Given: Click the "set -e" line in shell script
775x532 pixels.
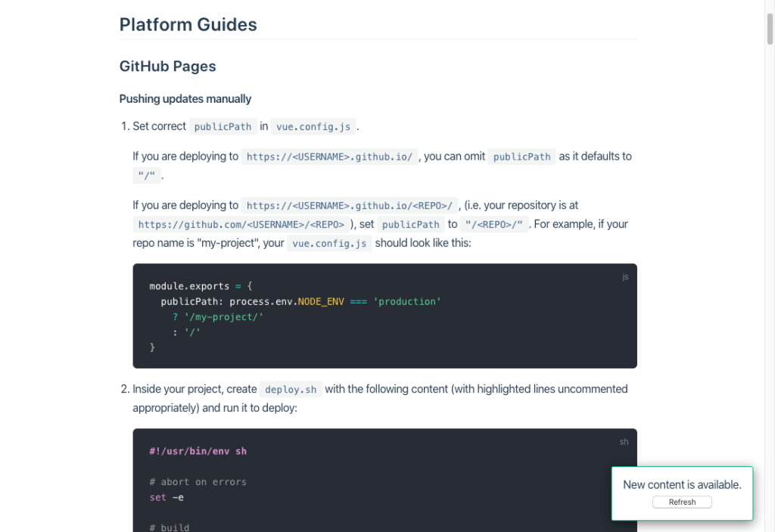Looking at the screenshot, I should [x=167, y=497].
